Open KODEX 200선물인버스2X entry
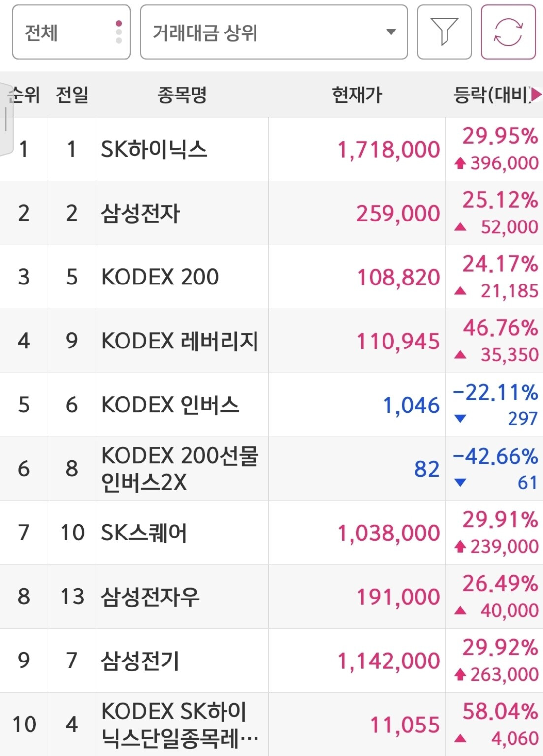 (x=271, y=469)
